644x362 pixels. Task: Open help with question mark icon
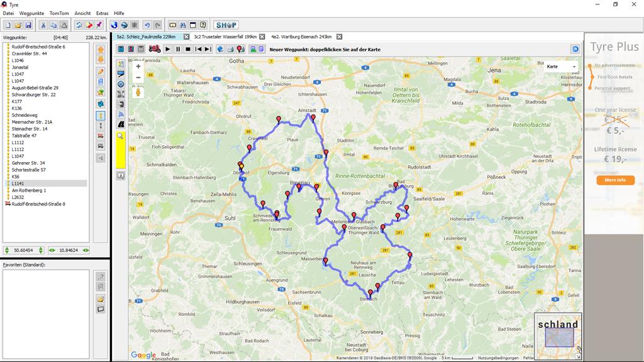click(x=203, y=25)
